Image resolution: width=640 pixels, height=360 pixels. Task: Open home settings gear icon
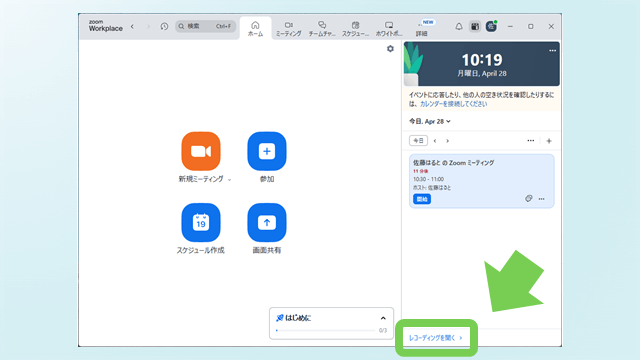(390, 49)
